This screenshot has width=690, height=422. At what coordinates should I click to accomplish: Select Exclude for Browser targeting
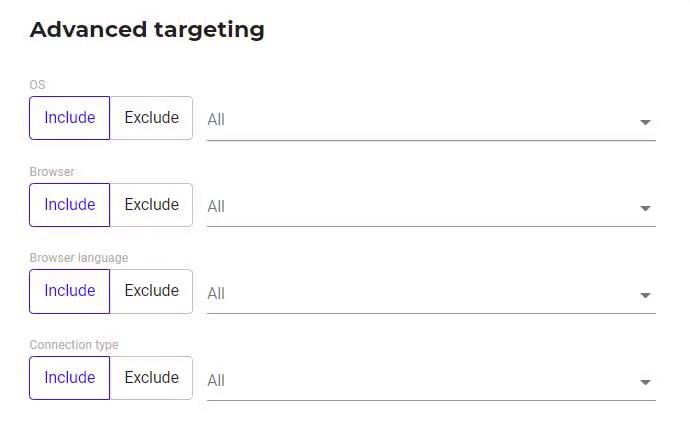(x=151, y=205)
